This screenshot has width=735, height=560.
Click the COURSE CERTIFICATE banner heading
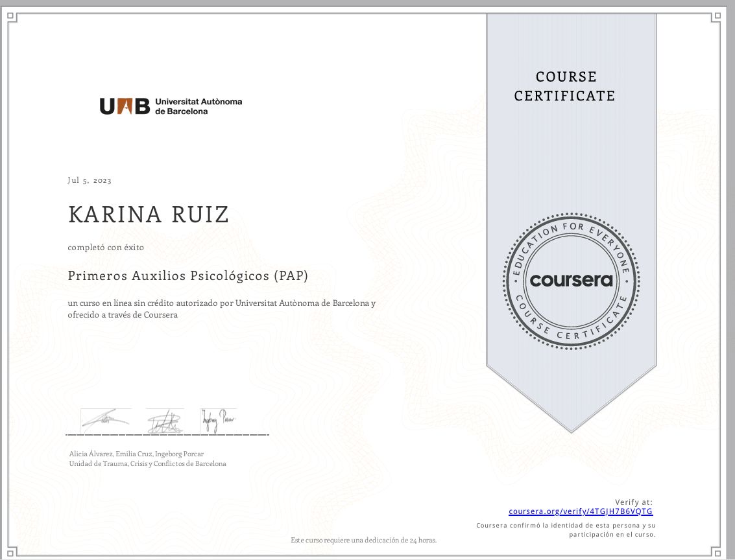[x=564, y=86]
